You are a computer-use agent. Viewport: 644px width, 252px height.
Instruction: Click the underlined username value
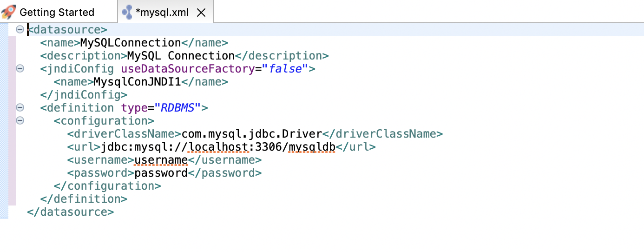(161, 160)
